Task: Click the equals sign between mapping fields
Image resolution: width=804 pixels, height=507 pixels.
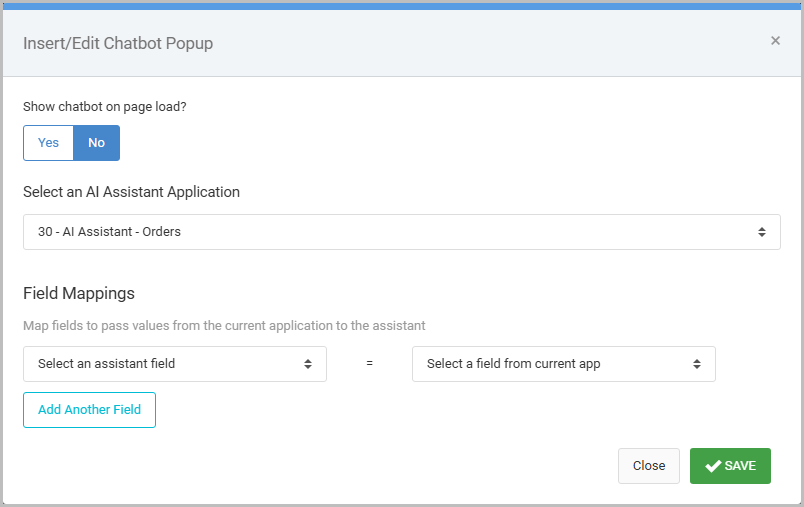Action: 369,364
